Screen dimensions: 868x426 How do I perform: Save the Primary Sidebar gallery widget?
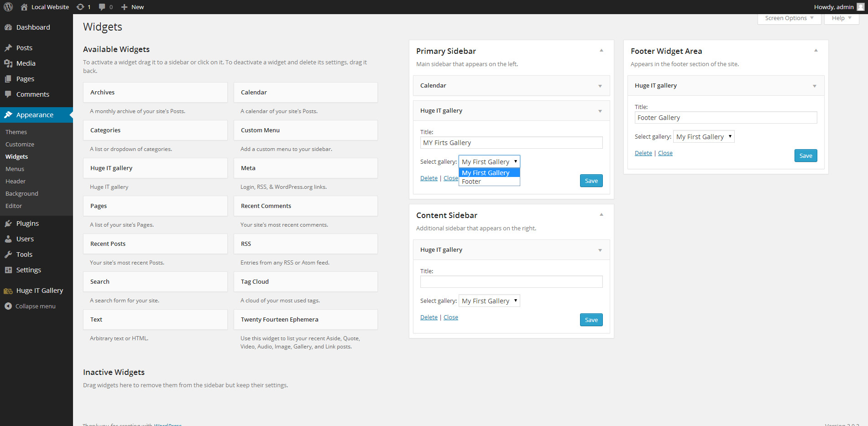(x=591, y=181)
